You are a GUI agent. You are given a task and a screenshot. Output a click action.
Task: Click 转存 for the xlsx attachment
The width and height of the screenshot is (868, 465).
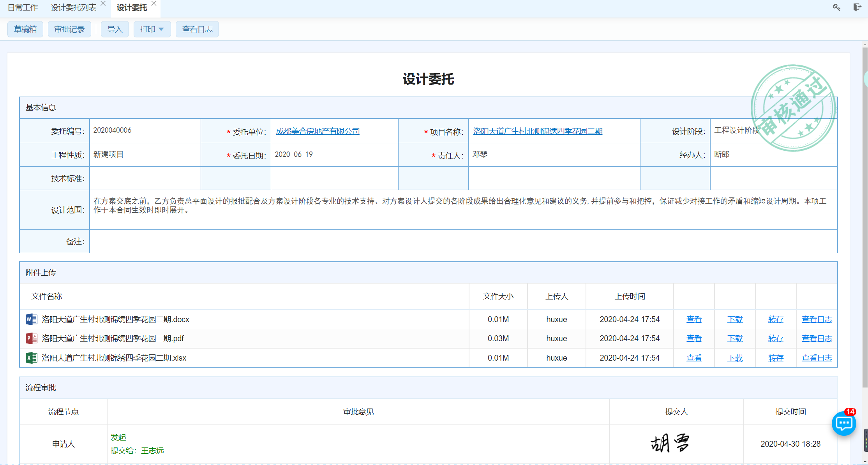[776, 358]
